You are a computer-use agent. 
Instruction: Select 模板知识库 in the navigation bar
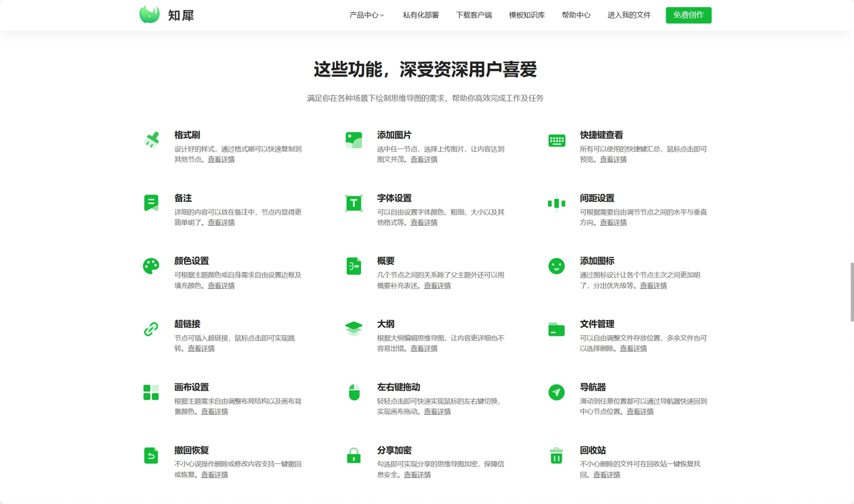pos(528,14)
